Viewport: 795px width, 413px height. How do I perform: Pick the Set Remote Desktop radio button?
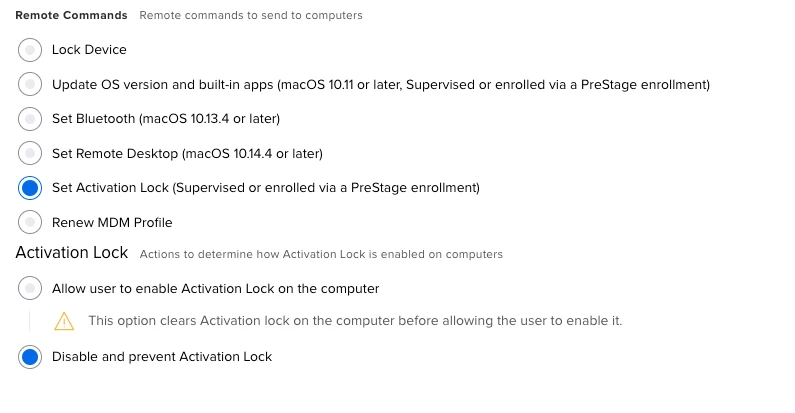pyautogui.click(x=30, y=153)
